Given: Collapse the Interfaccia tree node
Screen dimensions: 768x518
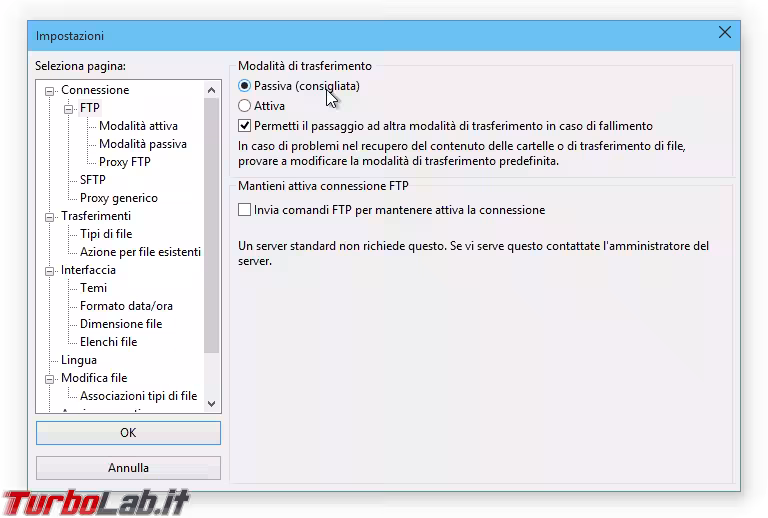Looking at the screenshot, I should [50, 270].
